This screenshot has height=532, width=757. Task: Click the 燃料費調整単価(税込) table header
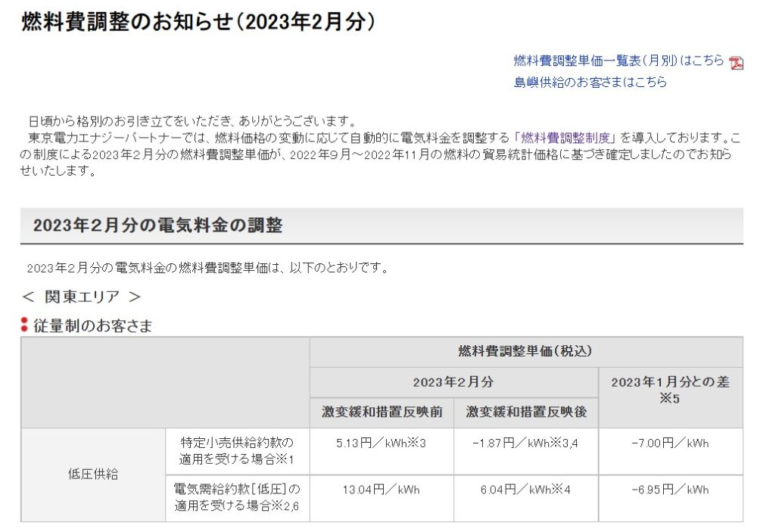[525, 351]
